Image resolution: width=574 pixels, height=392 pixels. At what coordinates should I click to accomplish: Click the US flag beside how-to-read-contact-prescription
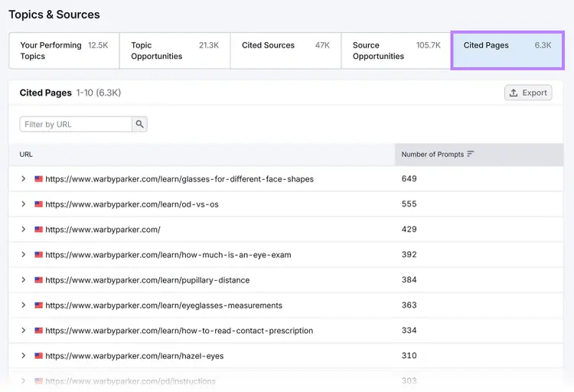[38, 331]
